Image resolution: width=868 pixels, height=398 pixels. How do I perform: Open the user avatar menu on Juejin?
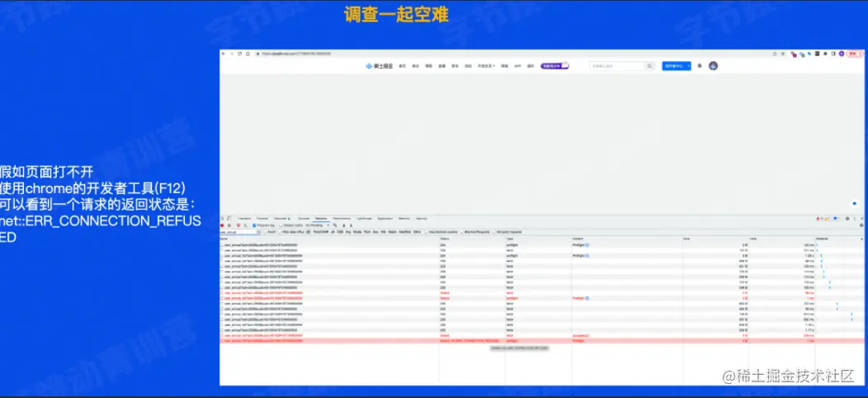714,66
